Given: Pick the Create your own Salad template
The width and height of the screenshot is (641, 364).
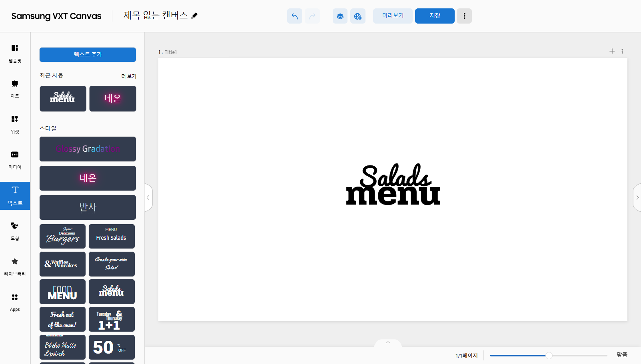Looking at the screenshot, I should click(x=112, y=264).
